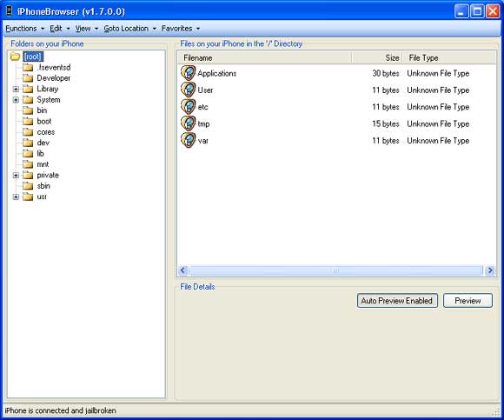The image size is (504, 420).
Task: Click the boot folder icon
Action: click(28, 121)
